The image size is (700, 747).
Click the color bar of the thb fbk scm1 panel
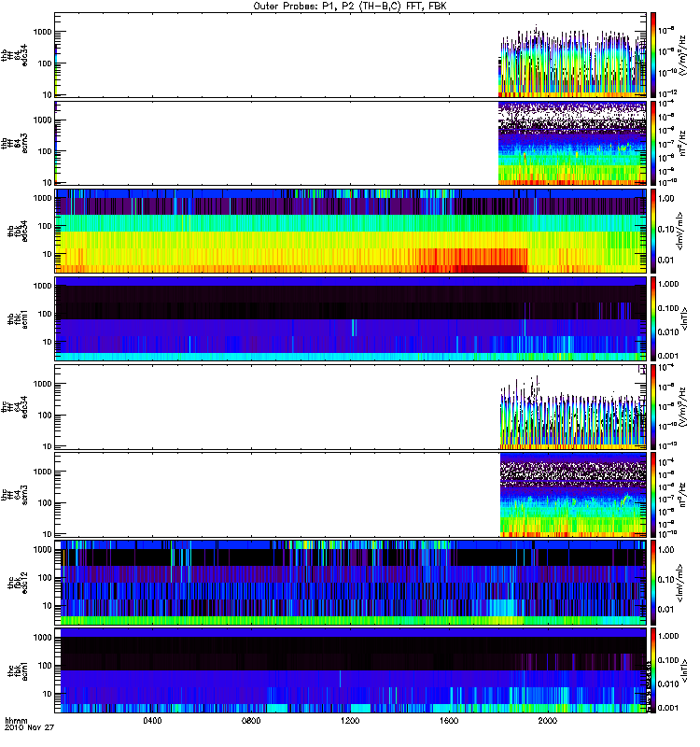tap(653, 318)
